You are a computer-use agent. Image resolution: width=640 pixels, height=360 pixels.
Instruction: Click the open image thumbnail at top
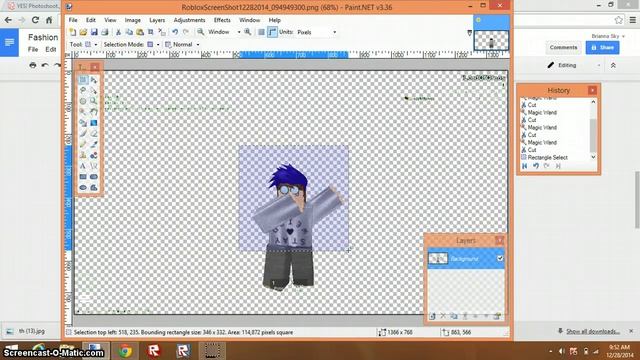coord(491,40)
